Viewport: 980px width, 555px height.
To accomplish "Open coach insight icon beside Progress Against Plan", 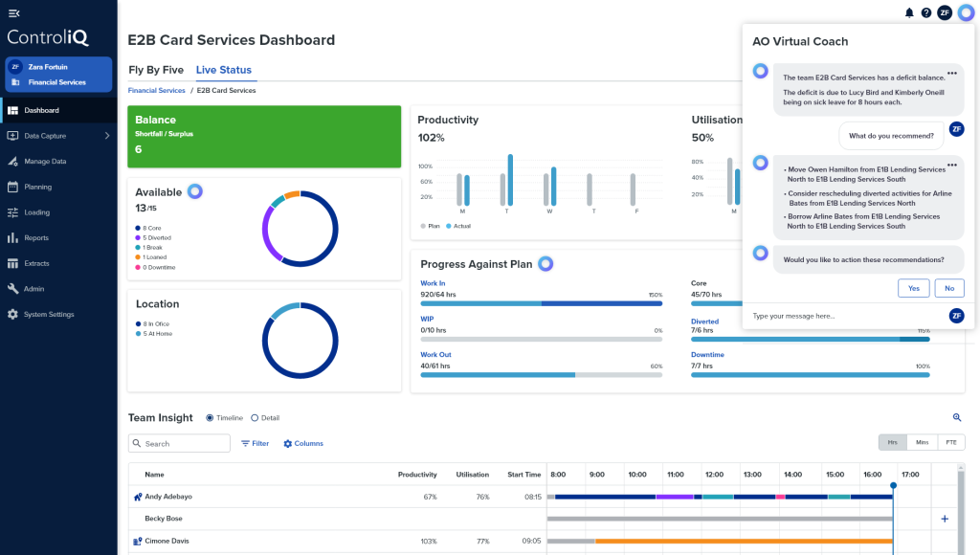I will (x=546, y=264).
